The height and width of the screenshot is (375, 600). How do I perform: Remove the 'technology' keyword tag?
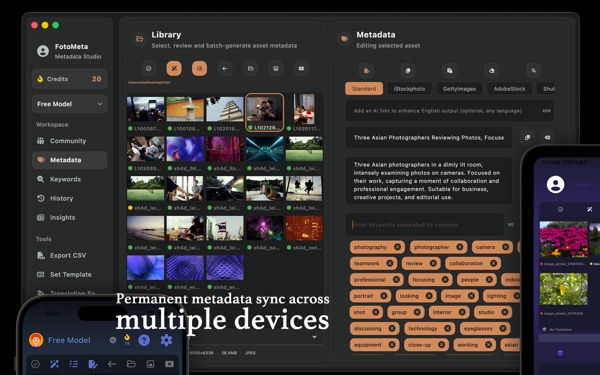coord(447,328)
